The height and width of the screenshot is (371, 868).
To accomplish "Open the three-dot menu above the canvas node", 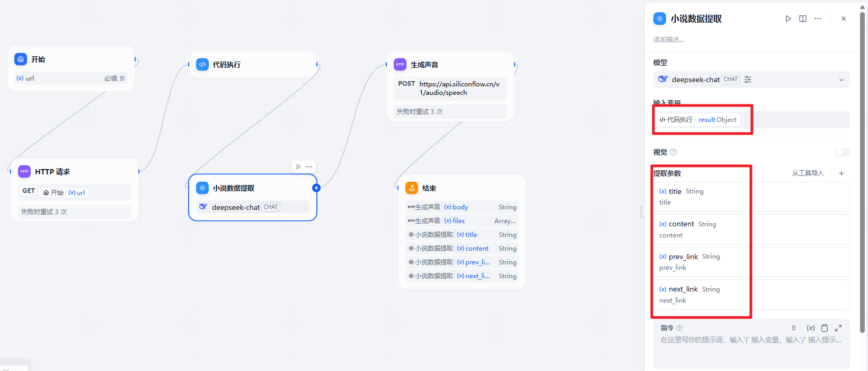I will click(309, 166).
